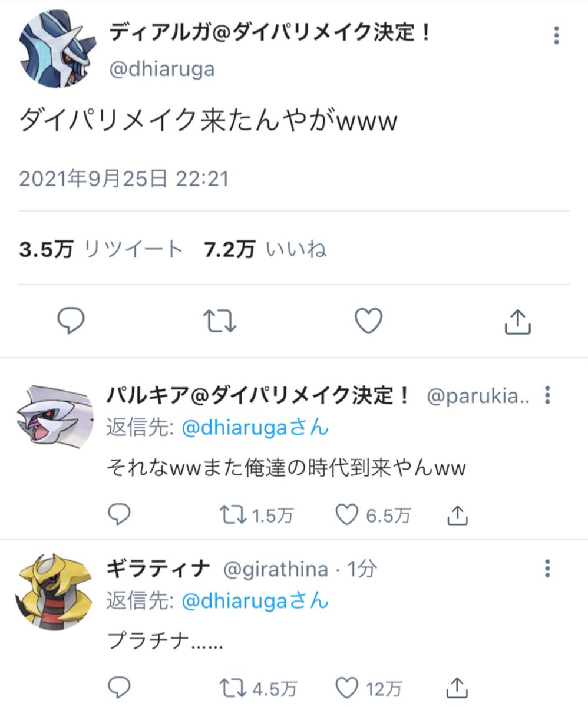Like Palkia's reply using the heart icon
Screen dimensions: 588x707
[x=348, y=514]
